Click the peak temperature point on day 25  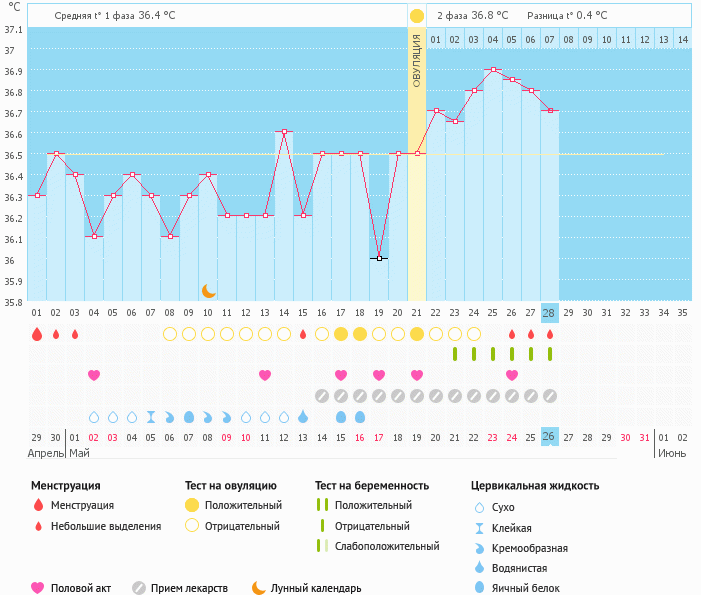493,70
